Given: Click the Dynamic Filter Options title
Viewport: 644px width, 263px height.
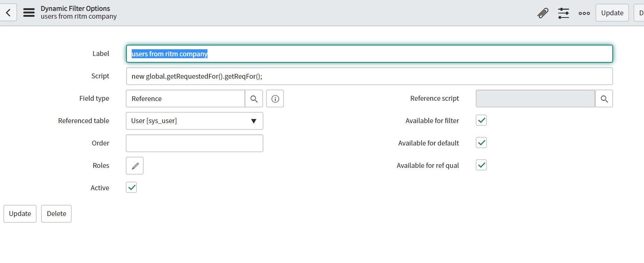Looking at the screenshot, I should pyautogui.click(x=75, y=8).
